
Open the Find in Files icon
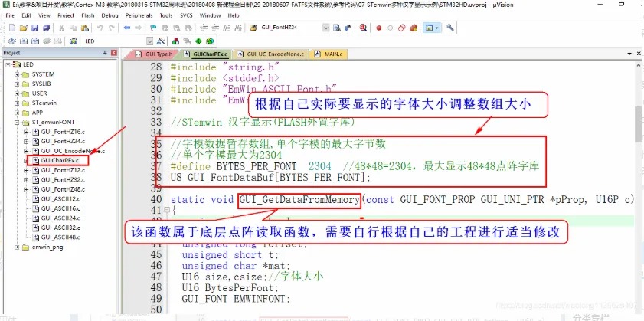pyautogui.click(x=253, y=28)
